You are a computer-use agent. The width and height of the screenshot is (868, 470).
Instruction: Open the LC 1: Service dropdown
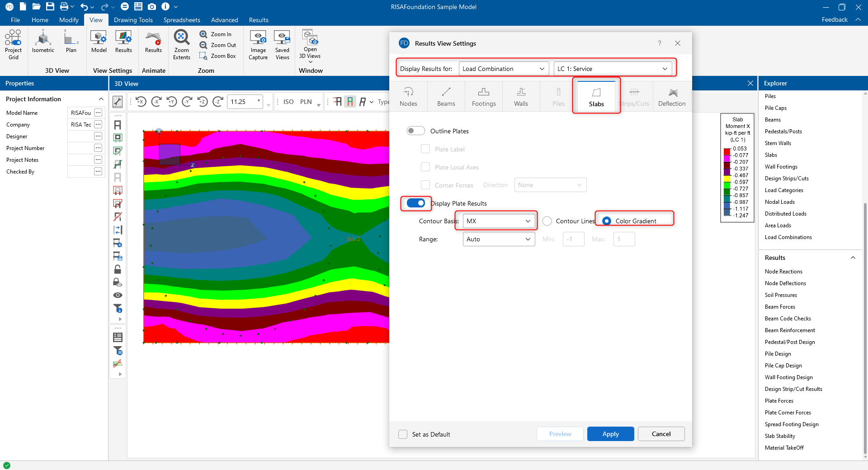(612, 69)
